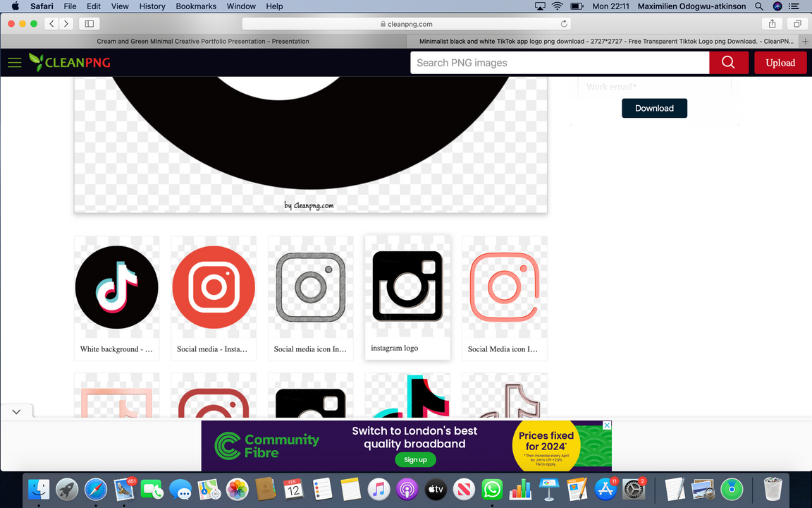Screen dimensions: 812x508
Task: Open WhatsApp from the dock
Action: click(x=492, y=489)
